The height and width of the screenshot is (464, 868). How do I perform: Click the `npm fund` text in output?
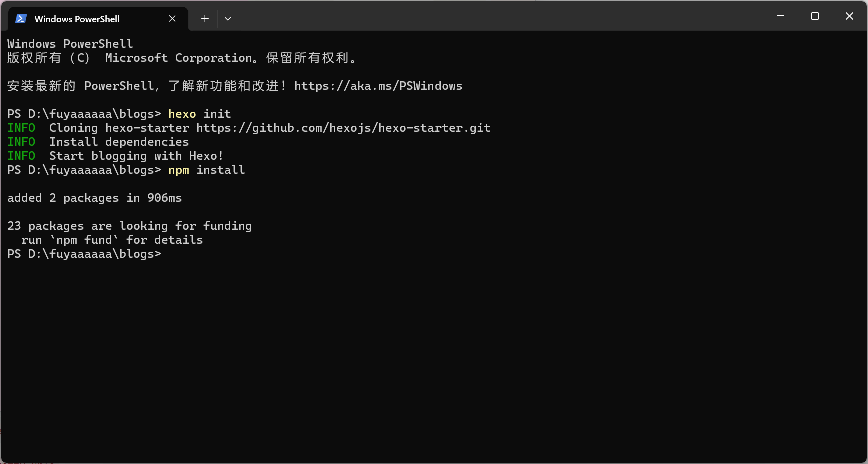pyautogui.click(x=84, y=240)
